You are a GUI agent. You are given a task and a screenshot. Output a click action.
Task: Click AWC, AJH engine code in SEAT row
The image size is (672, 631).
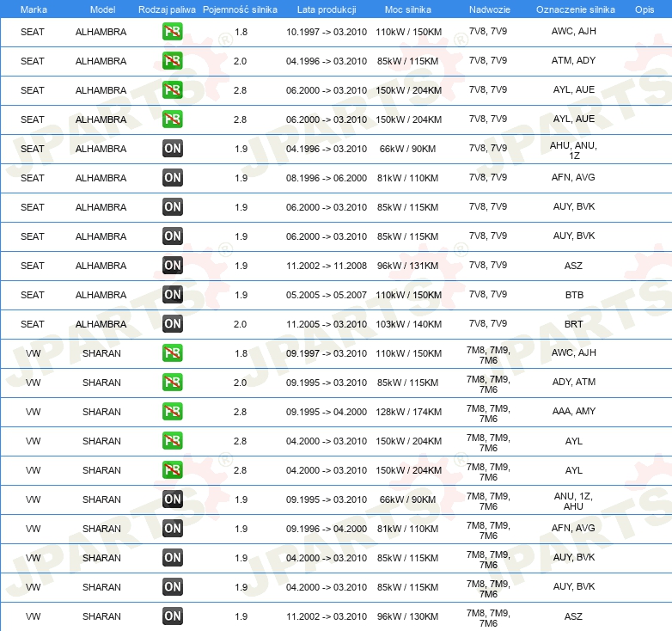pos(573,31)
